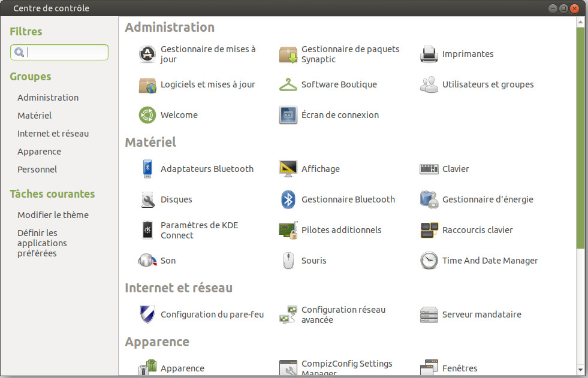Click the scrollbar down arrow

[580, 370]
